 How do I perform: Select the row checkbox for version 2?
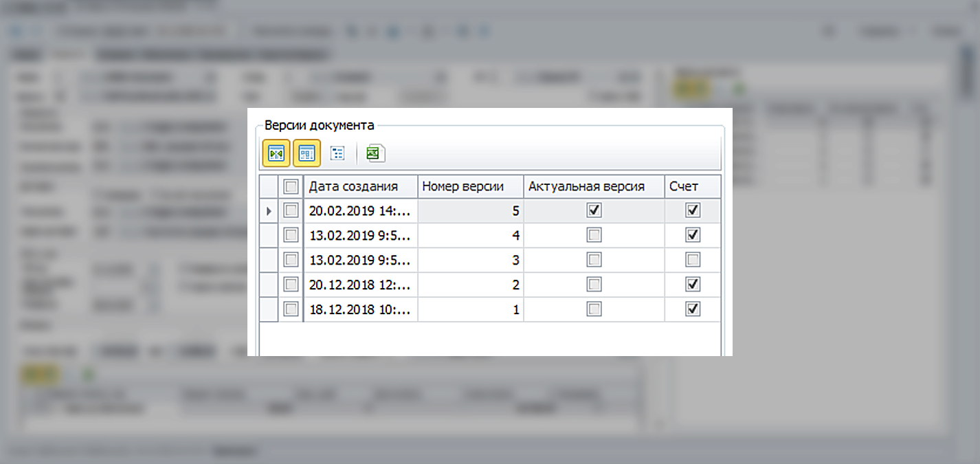[291, 285]
